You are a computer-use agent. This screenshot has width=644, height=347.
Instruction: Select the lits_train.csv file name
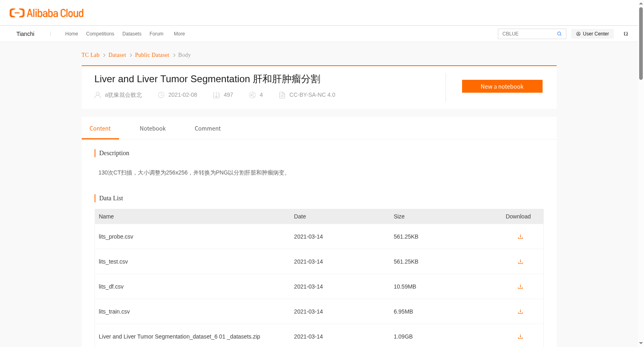(114, 312)
